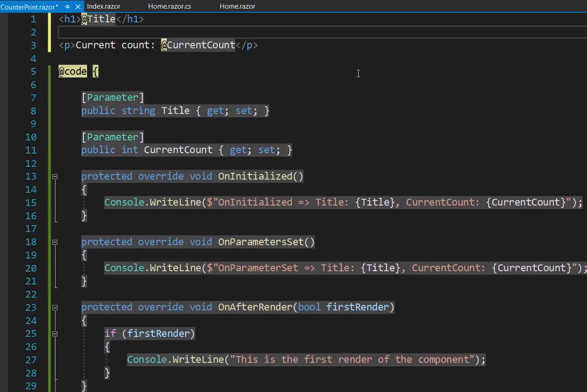Click Console on line 15

click(x=124, y=202)
